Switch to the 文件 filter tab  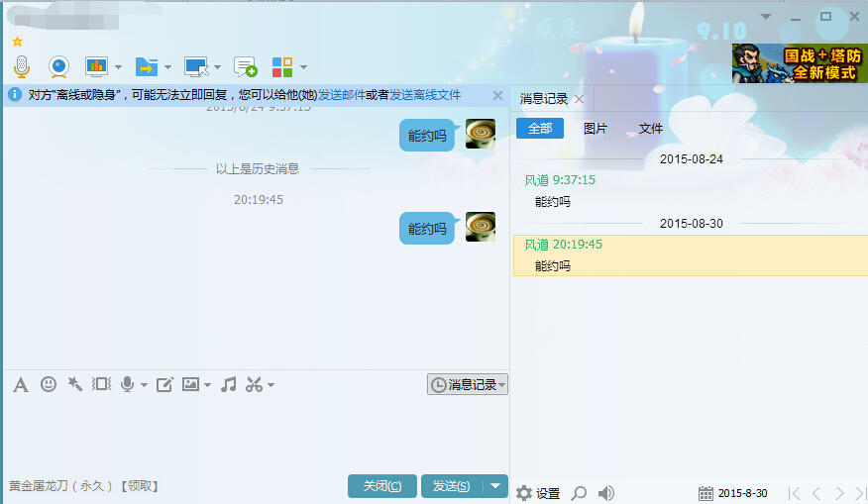click(x=651, y=129)
